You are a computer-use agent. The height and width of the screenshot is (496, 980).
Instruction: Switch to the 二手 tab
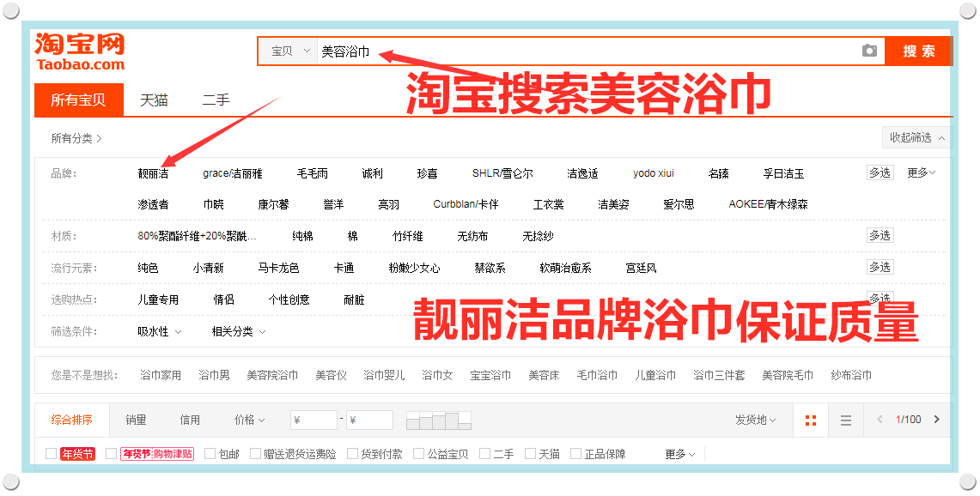[x=216, y=100]
